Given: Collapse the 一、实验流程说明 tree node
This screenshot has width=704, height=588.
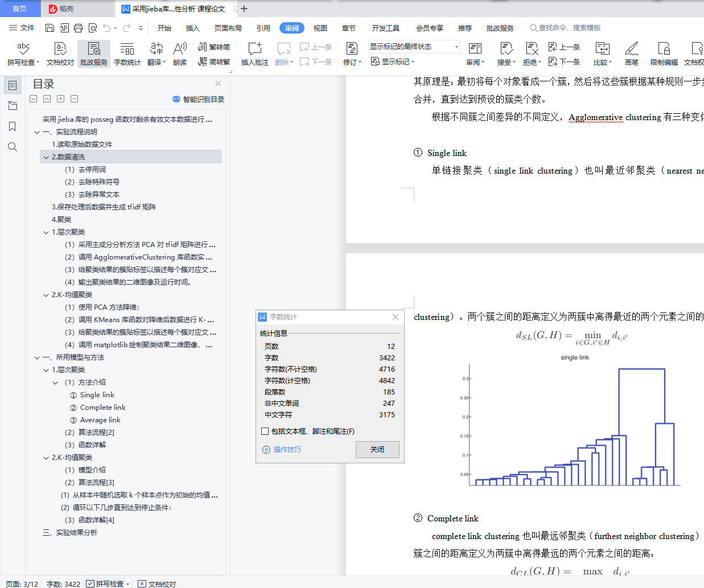Looking at the screenshot, I should click(37, 132).
